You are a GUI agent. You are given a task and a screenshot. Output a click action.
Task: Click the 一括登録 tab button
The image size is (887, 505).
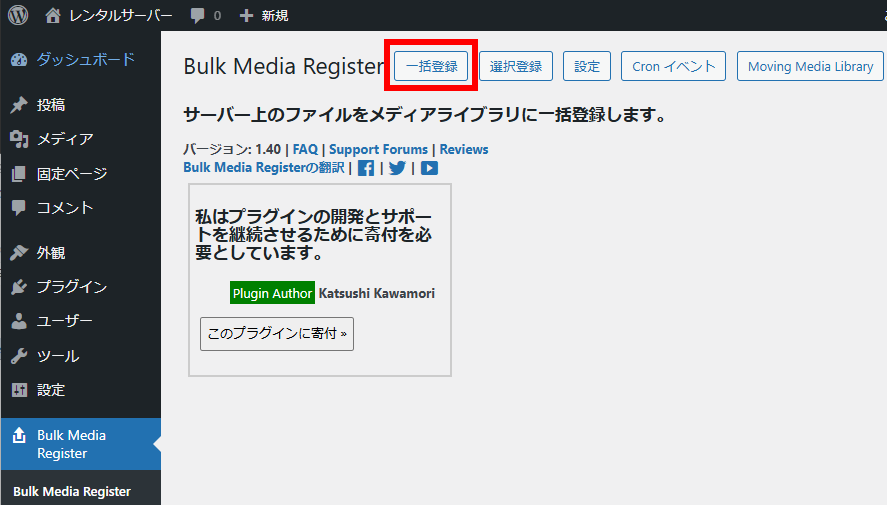pyautogui.click(x=431, y=66)
